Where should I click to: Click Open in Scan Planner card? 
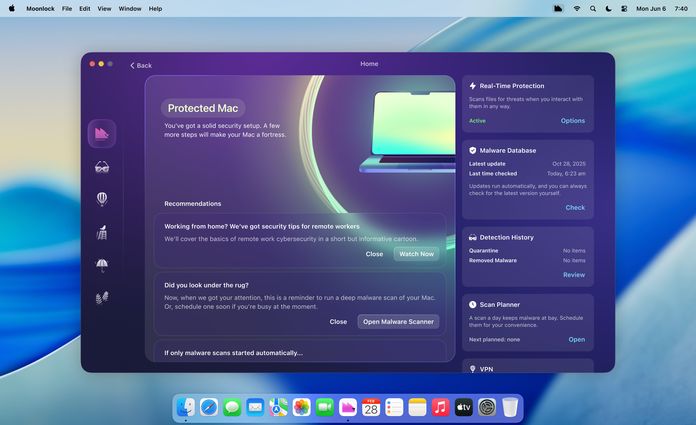[577, 339]
